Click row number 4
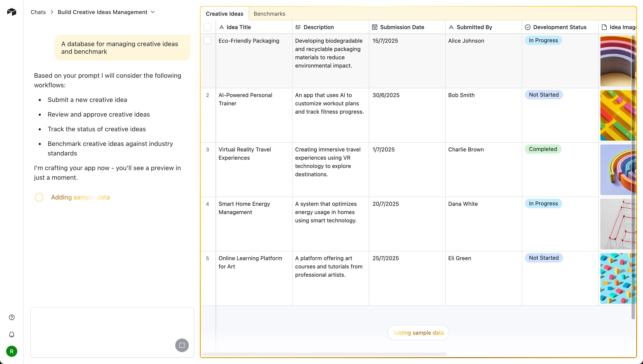The image size is (643, 364). (x=208, y=204)
